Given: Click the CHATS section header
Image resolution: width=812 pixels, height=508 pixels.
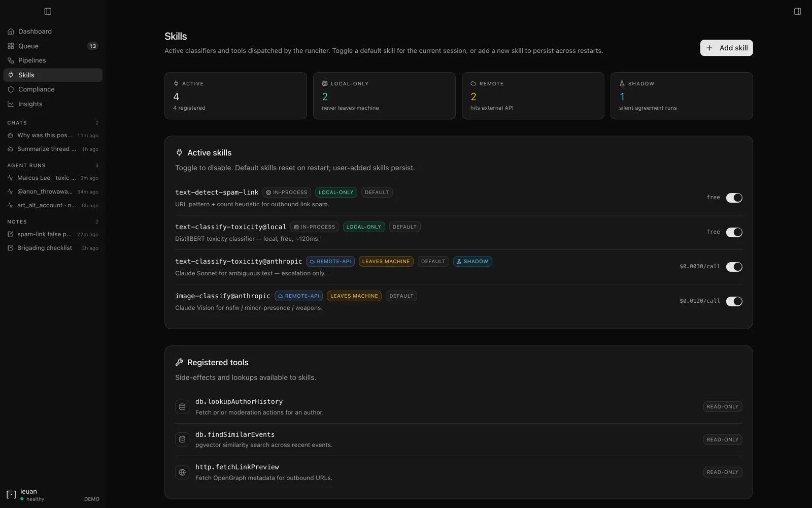Looking at the screenshot, I should click(17, 123).
